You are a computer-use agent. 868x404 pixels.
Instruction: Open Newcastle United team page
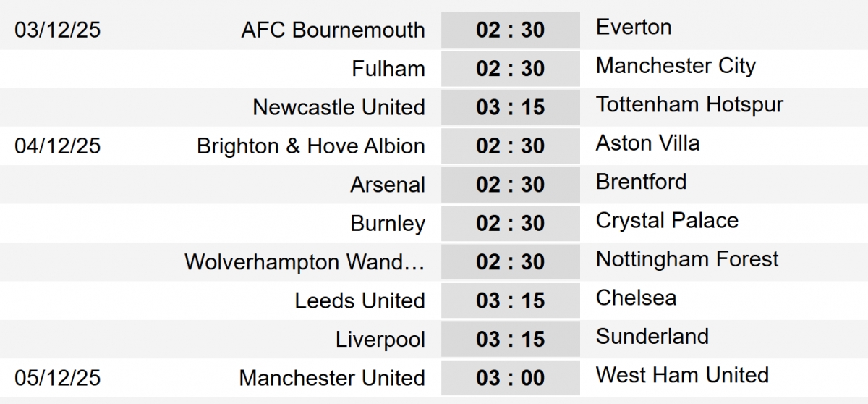339,107
